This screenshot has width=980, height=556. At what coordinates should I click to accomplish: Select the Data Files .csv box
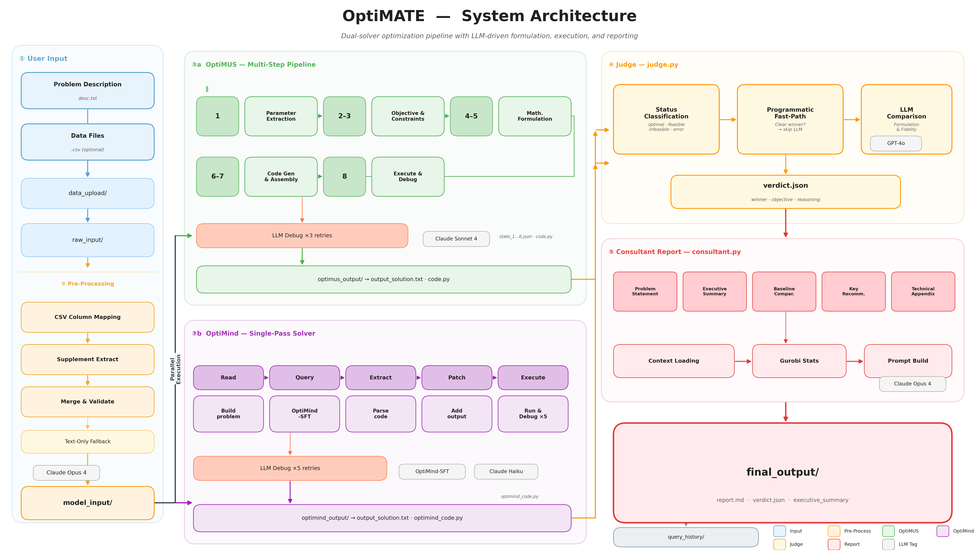[87, 142]
